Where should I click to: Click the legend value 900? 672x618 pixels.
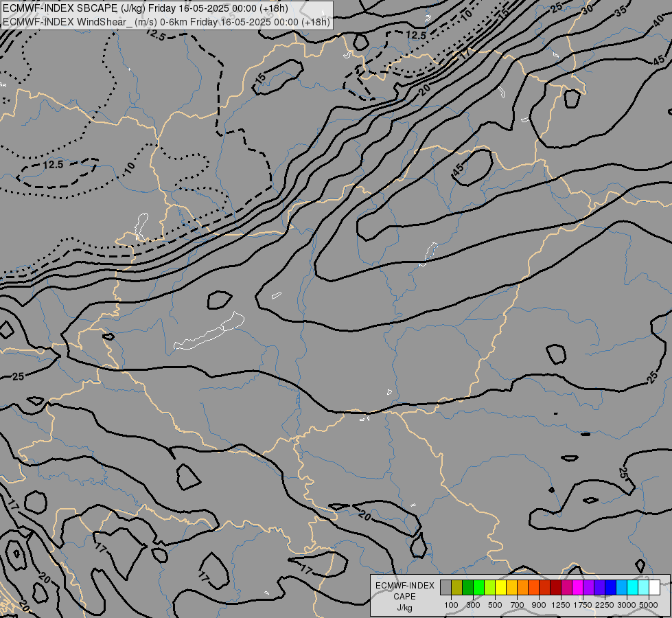[539, 605]
